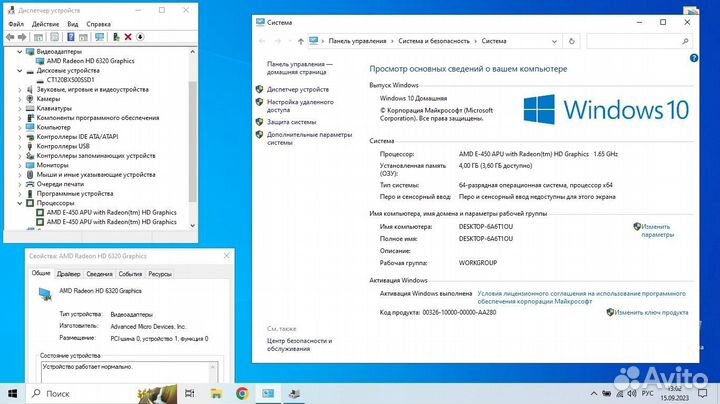The height and width of the screenshot is (404, 720).
Task: Toggle console tree pane icon in Device Manager toolbar
Action: pyautogui.click(x=39, y=37)
